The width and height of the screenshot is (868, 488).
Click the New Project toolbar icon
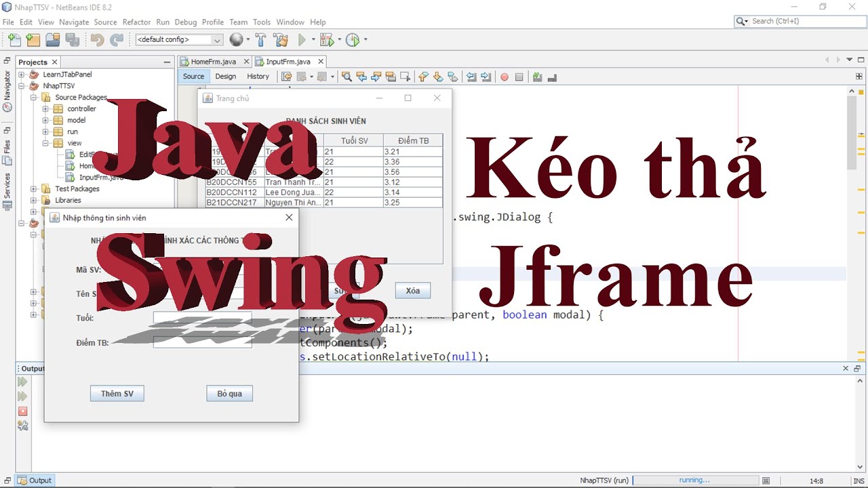tap(33, 40)
